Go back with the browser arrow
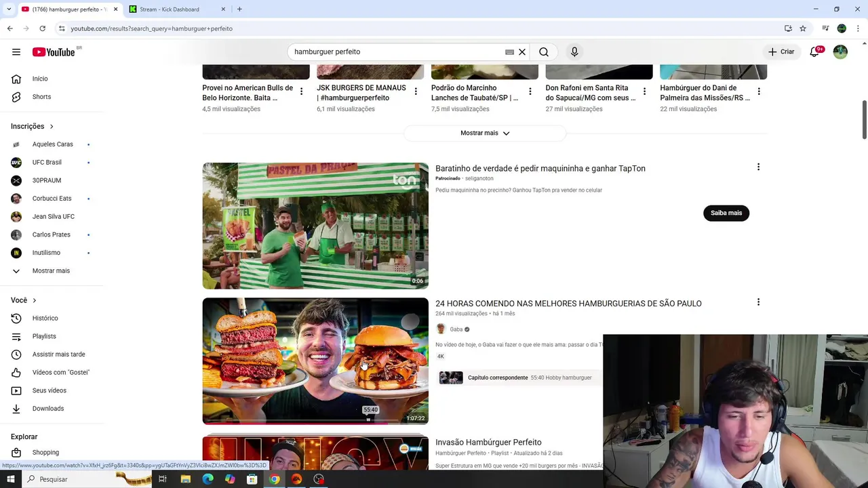Viewport: 868px width, 488px height. click(9, 28)
